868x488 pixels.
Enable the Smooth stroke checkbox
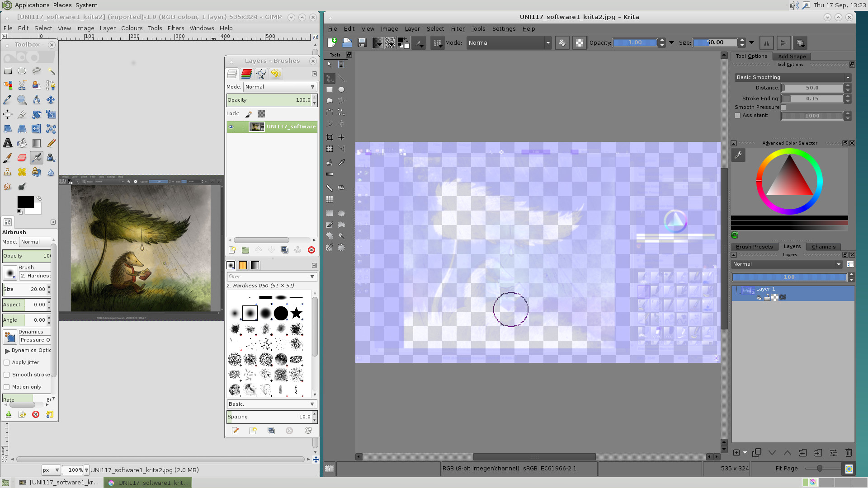click(x=7, y=375)
